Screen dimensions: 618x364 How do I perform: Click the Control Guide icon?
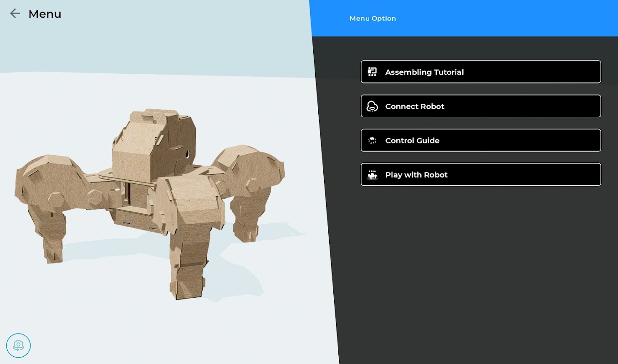coord(373,140)
